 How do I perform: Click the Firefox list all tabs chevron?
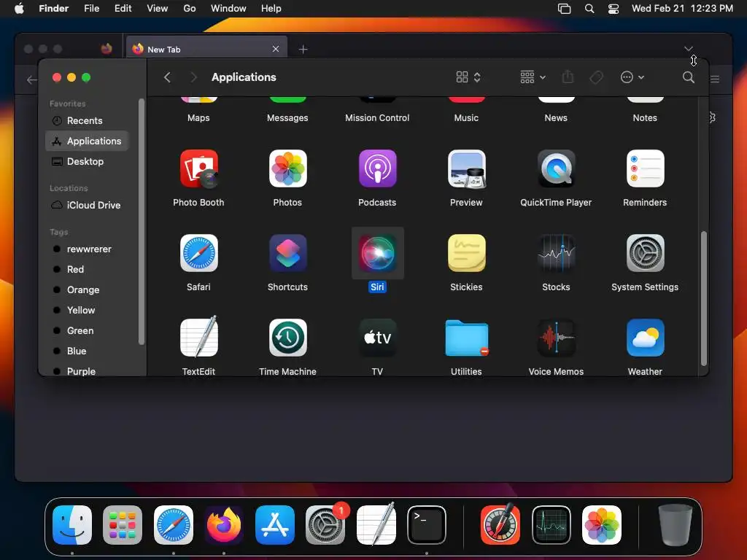(x=689, y=48)
